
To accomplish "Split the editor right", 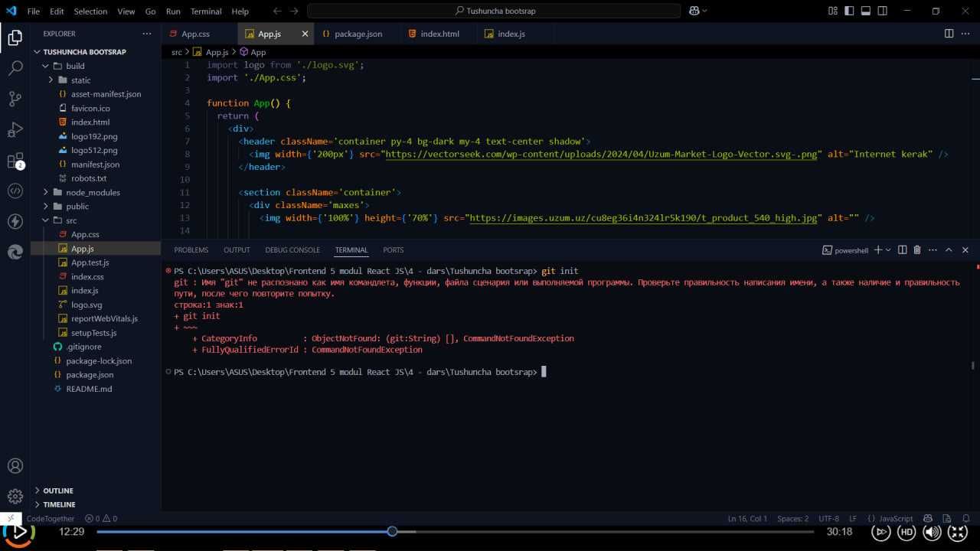I will [x=949, y=34].
